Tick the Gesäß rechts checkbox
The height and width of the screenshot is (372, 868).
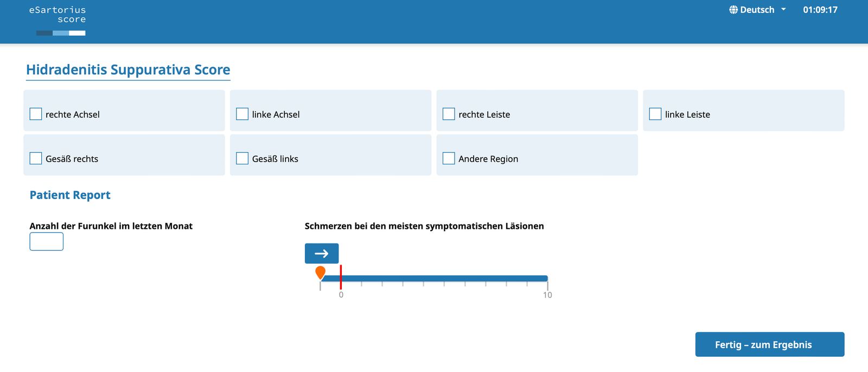pyautogui.click(x=36, y=158)
